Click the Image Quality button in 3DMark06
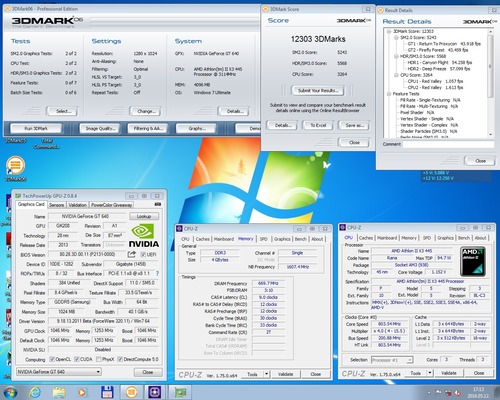The image size is (500, 400). [100, 128]
